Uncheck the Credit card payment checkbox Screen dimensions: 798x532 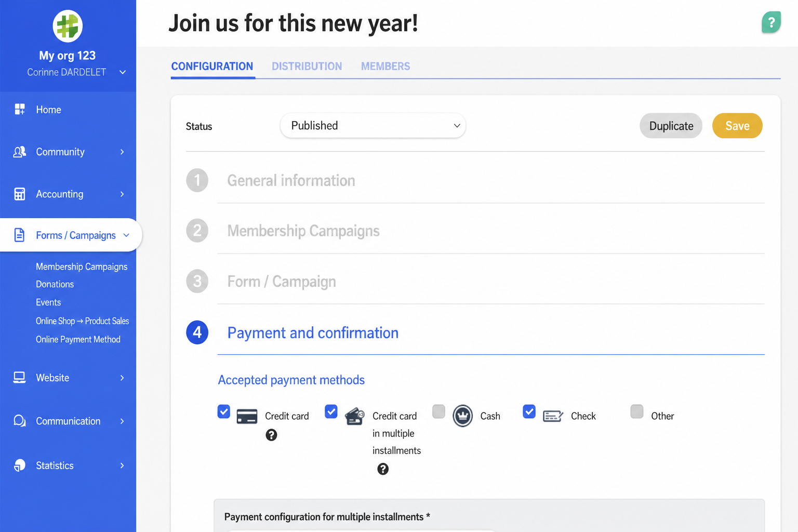point(224,411)
